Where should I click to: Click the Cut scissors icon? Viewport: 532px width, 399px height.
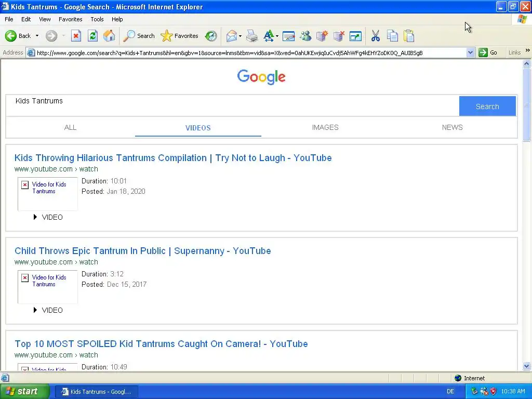click(375, 36)
